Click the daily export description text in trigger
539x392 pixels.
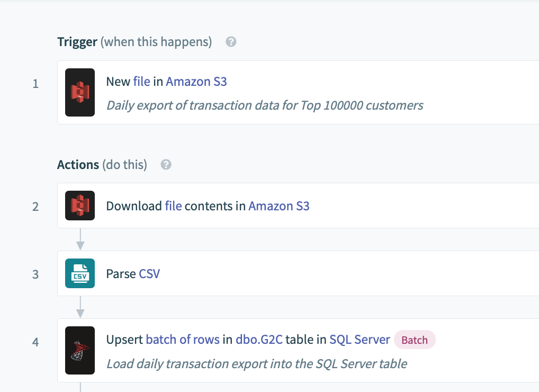(x=265, y=105)
